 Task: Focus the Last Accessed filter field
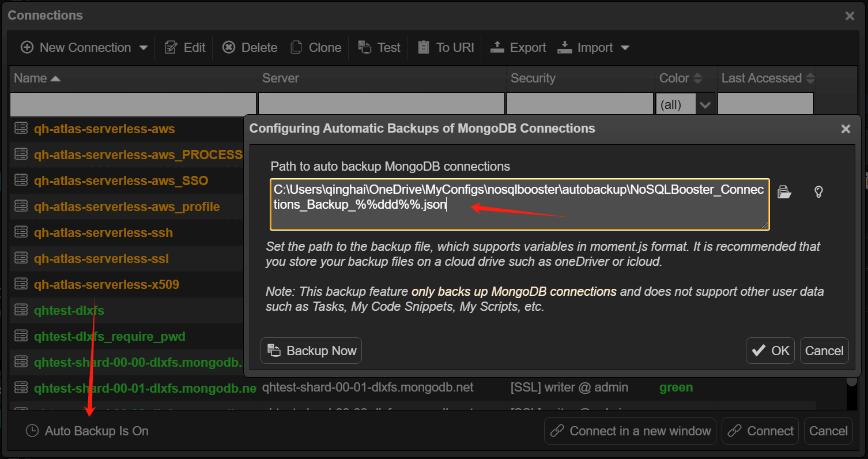pos(765,104)
